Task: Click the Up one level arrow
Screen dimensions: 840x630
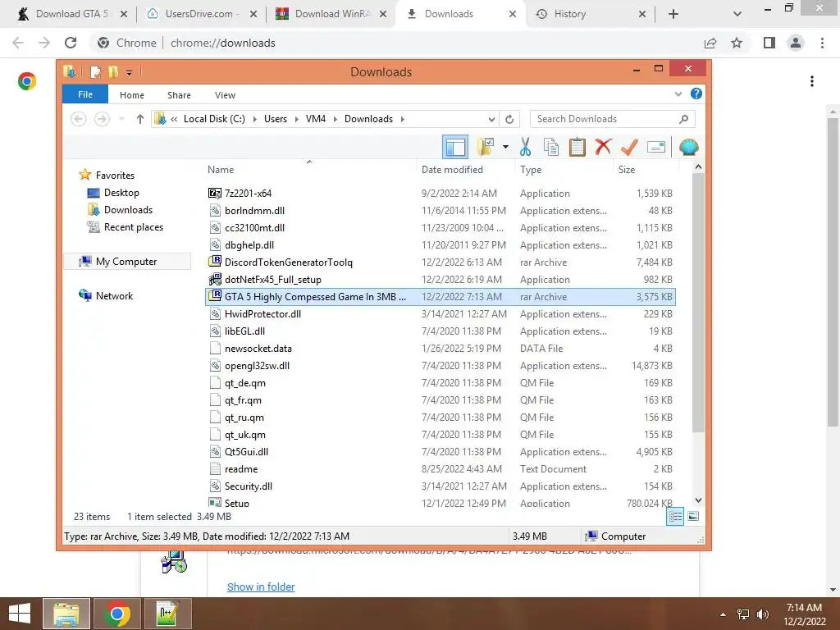Action: tap(139, 119)
